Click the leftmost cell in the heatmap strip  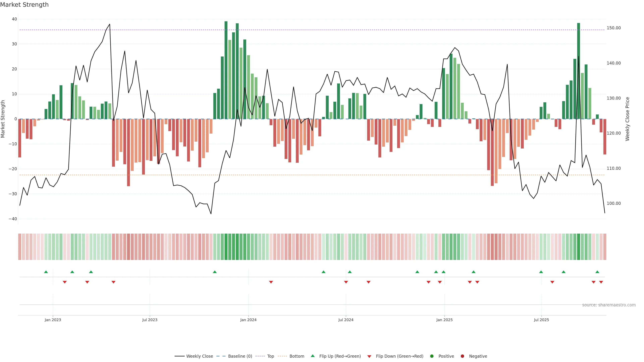tap(20, 247)
